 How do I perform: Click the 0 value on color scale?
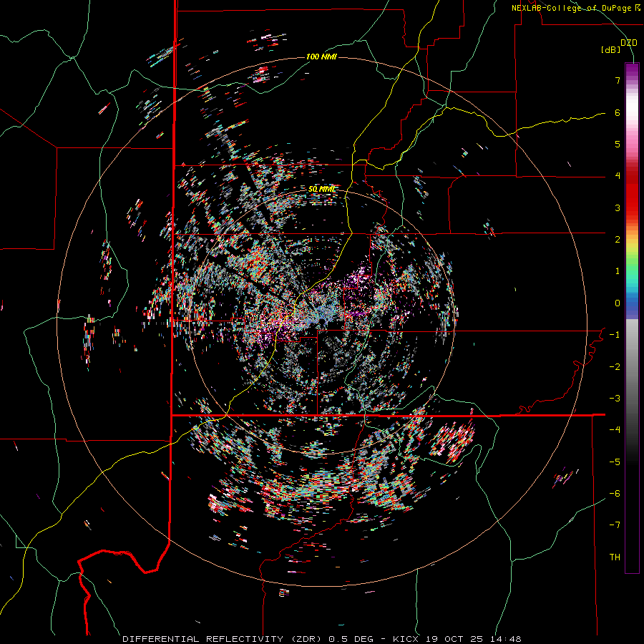(618, 303)
